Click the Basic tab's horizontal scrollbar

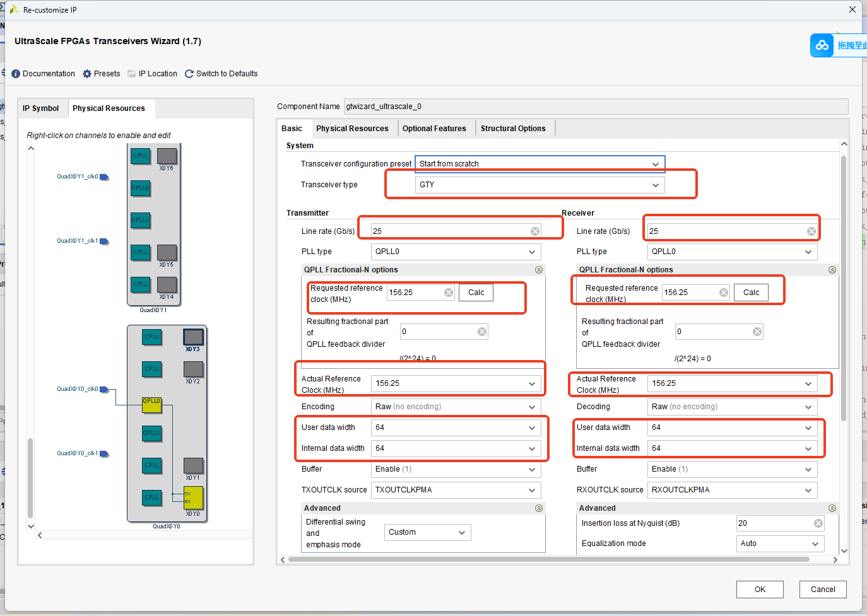coord(549,559)
